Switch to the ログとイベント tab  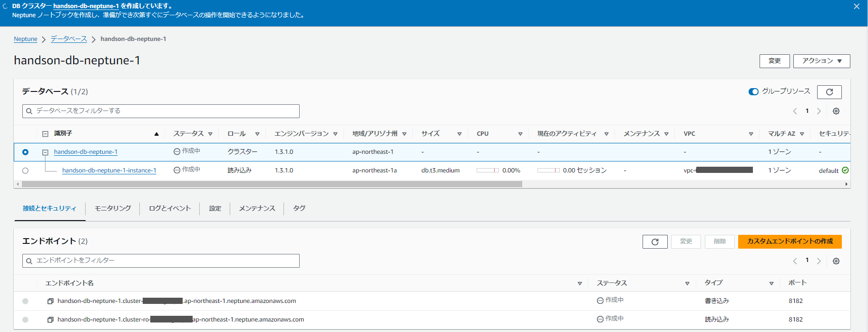click(170, 209)
